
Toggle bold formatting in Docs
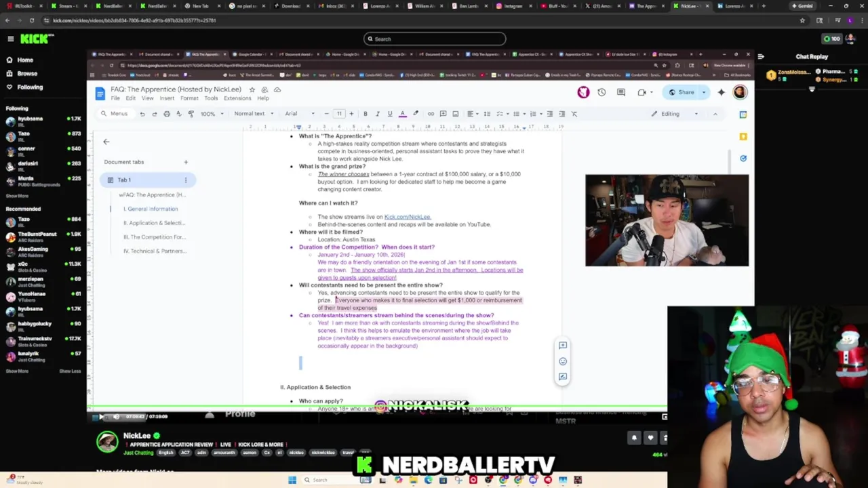pos(365,114)
